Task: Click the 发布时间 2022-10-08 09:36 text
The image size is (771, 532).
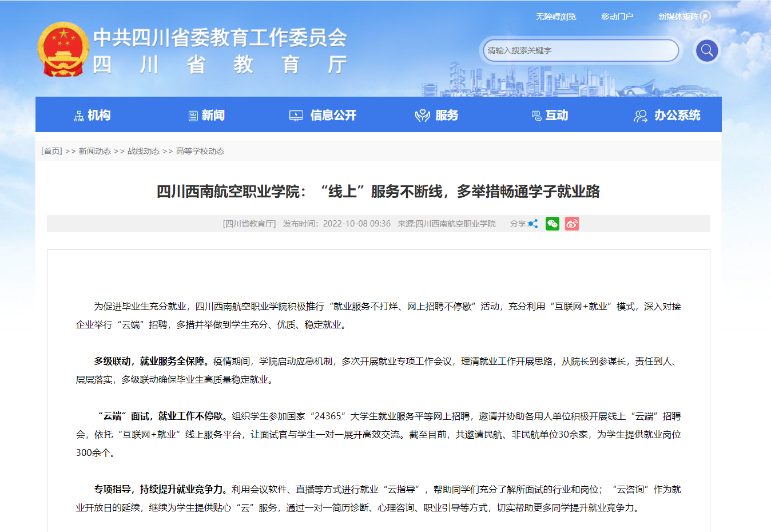Action: (337, 224)
